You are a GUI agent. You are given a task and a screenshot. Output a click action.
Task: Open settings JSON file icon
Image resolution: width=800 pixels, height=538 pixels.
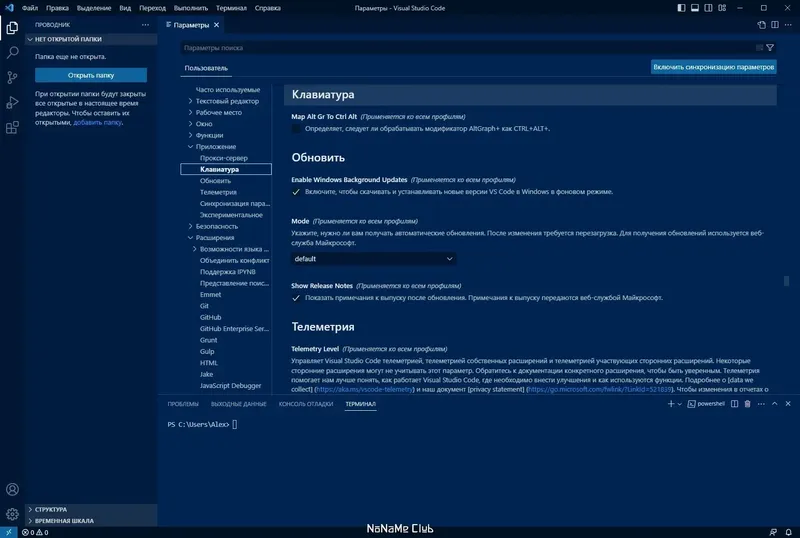(x=762, y=25)
